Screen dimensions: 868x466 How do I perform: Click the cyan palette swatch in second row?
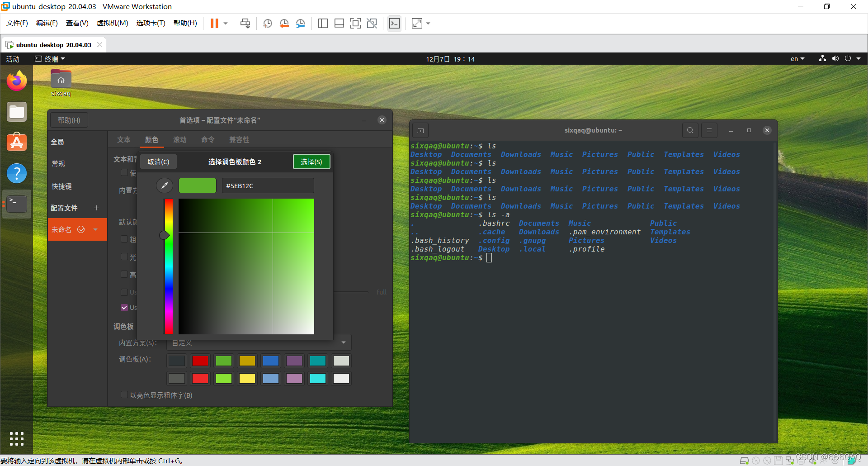[x=318, y=378]
